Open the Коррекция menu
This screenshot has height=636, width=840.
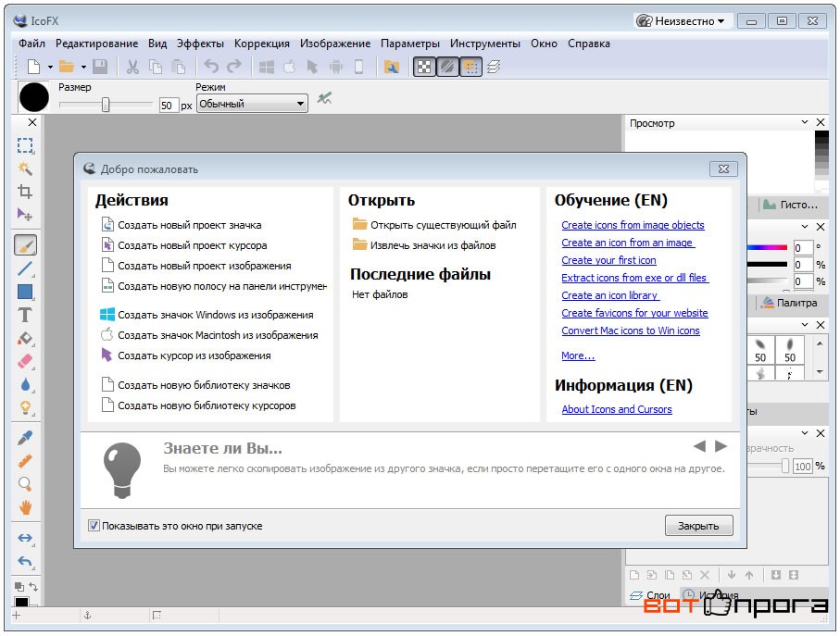click(x=262, y=44)
